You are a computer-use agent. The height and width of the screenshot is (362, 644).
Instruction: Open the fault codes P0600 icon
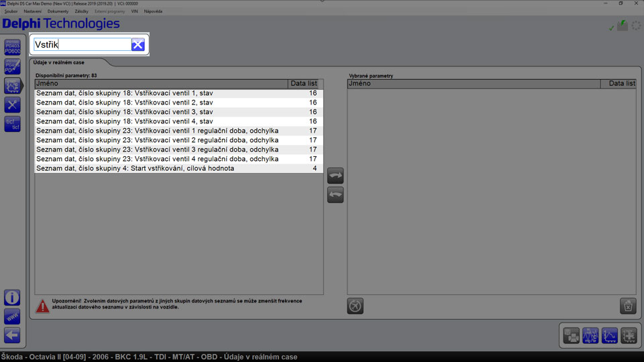click(12, 48)
